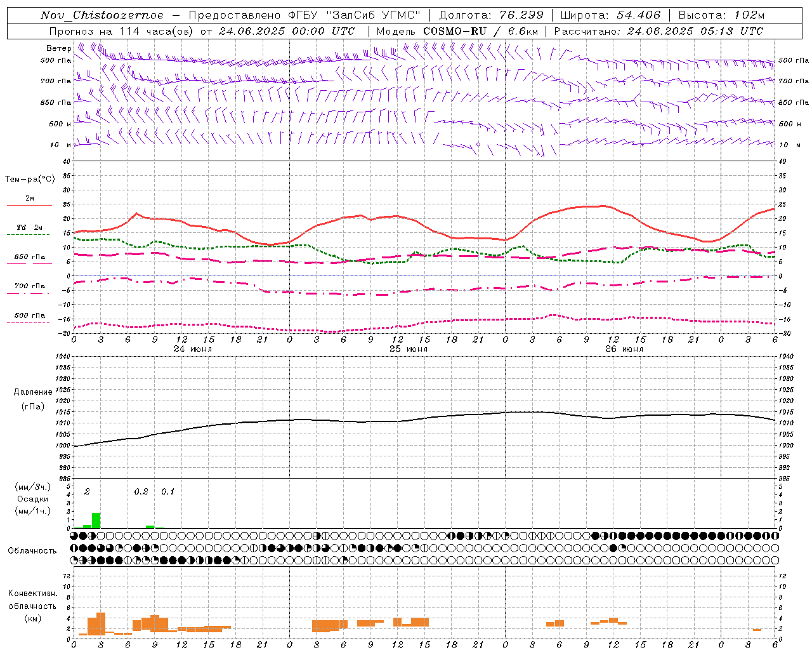The image size is (812, 650).
Task: Click the 3-hour precipitation value "0.1"
Action: pos(167,492)
